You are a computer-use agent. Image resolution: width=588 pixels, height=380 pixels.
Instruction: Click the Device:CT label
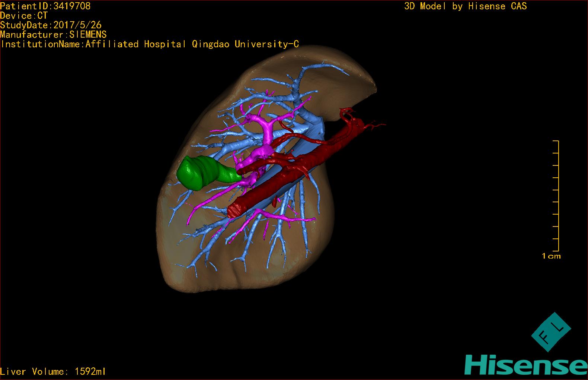coord(24,16)
